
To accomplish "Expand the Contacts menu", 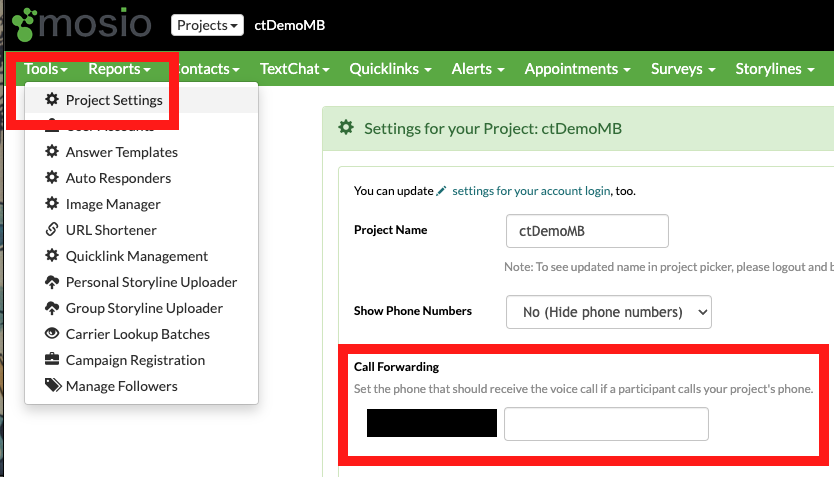I will (x=206, y=69).
